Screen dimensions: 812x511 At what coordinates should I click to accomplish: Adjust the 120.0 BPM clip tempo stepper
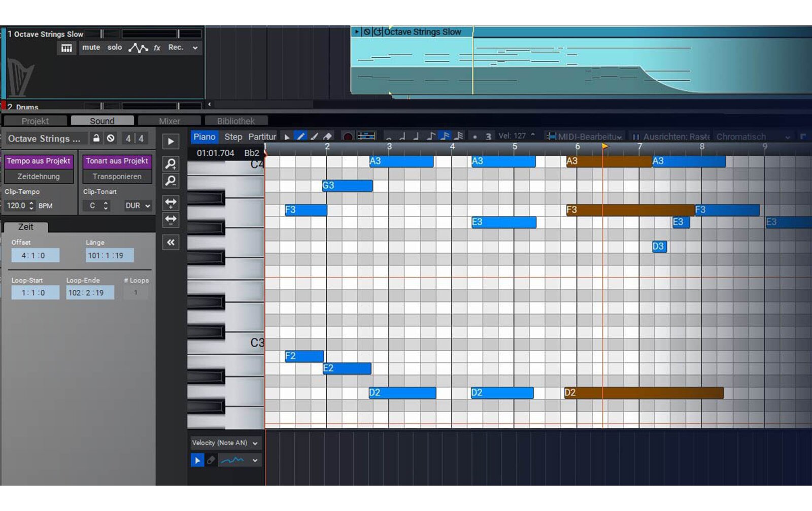tap(31, 206)
